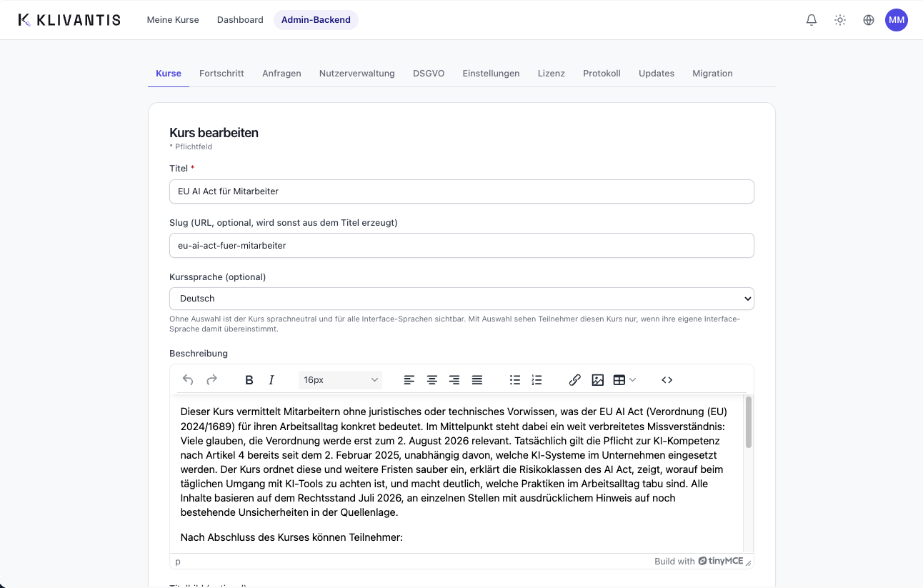Click the Klivantis logo

(x=69, y=20)
